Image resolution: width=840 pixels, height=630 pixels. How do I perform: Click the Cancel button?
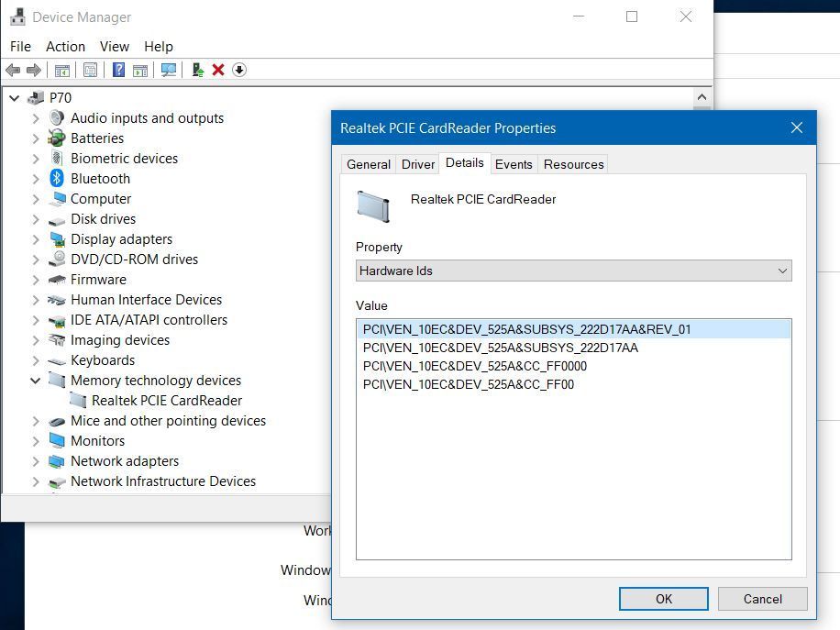pyautogui.click(x=762, y=599)
